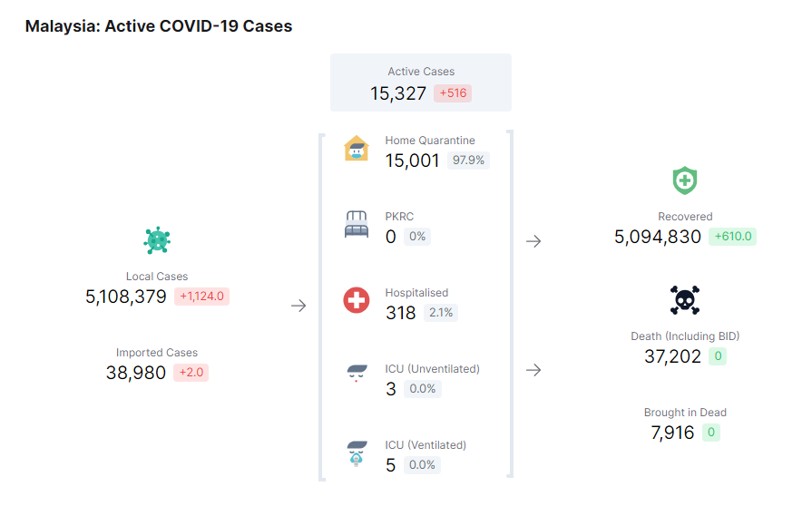Image resolution: width=812 pixels, height=506 pixels.
Task: Click the 2.1% Hospitalised badge
Action: click(x=440, y=313)
